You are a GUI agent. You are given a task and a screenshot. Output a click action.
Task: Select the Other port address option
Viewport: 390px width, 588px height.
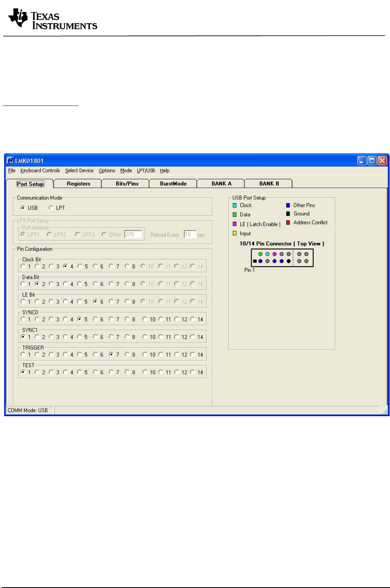point(104,234)
